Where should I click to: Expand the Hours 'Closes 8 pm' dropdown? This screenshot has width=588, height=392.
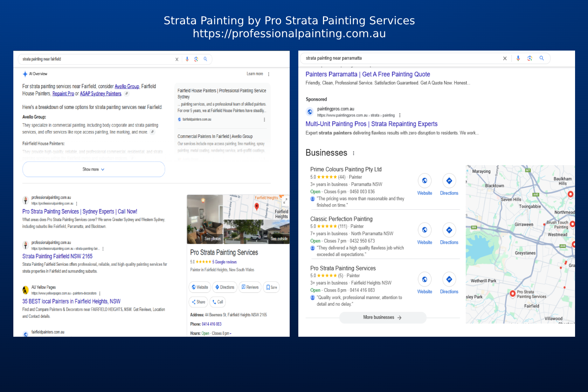(x=221, y=334)
